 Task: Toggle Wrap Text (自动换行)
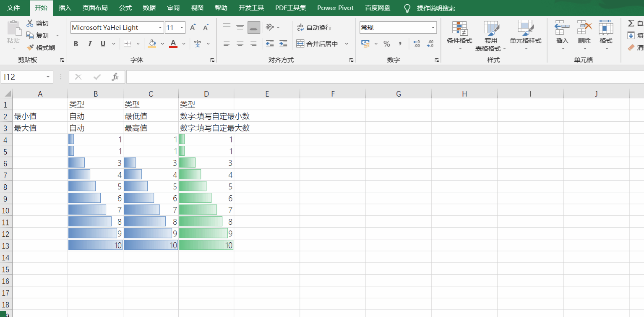[314, 28]
